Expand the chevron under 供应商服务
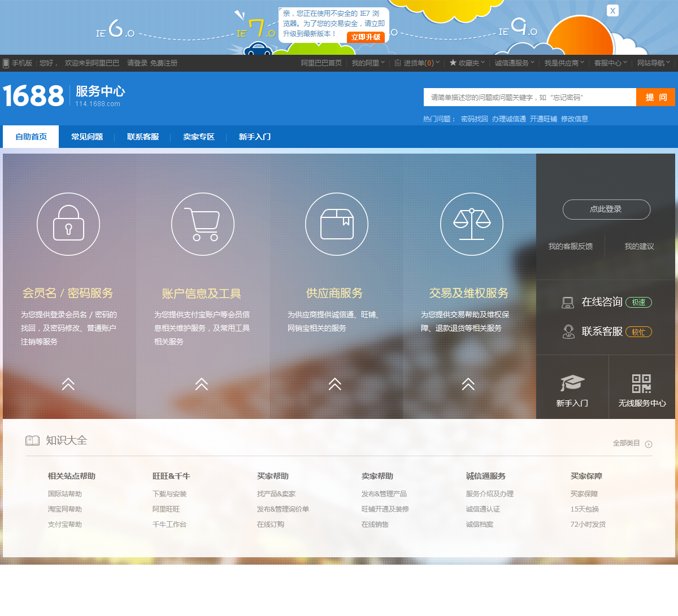The height and width of the screenshot is (616, 678). pos(335,385)
